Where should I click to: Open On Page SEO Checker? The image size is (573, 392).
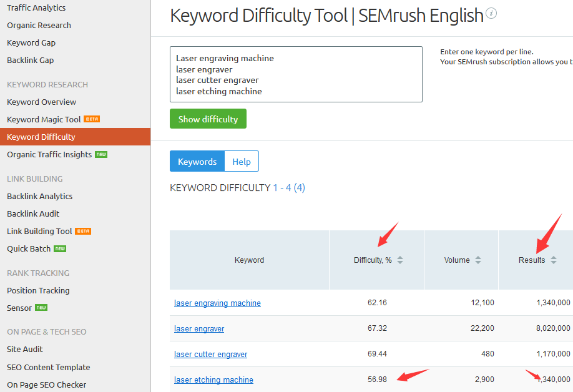(x=46, y=385)
